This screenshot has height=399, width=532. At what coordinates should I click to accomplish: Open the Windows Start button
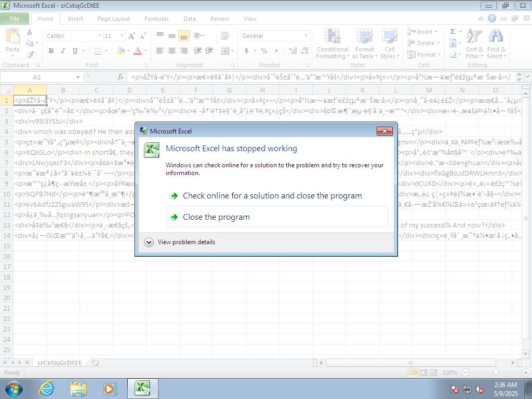click(x=14, y=389)
